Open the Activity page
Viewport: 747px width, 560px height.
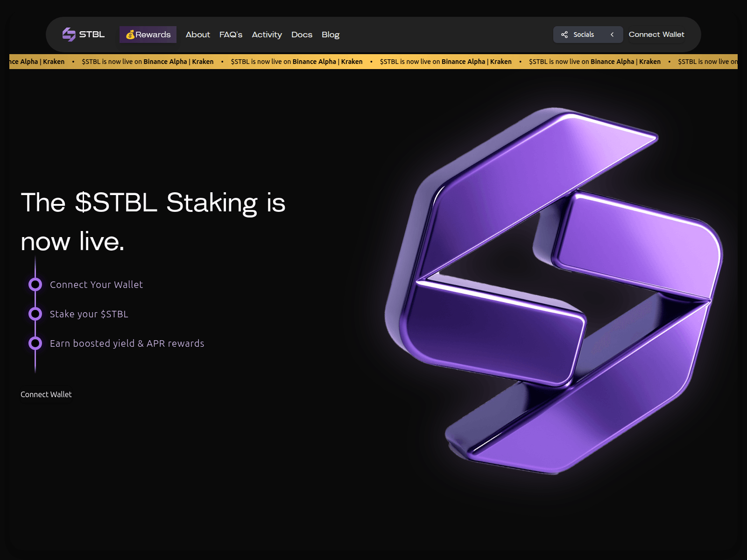(267, 35)
